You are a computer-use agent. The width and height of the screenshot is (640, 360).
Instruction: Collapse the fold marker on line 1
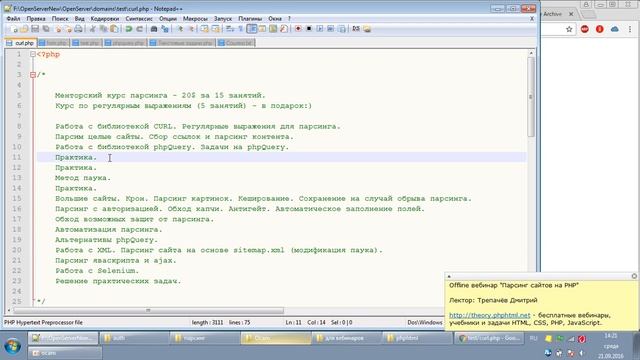click(33, 54)
